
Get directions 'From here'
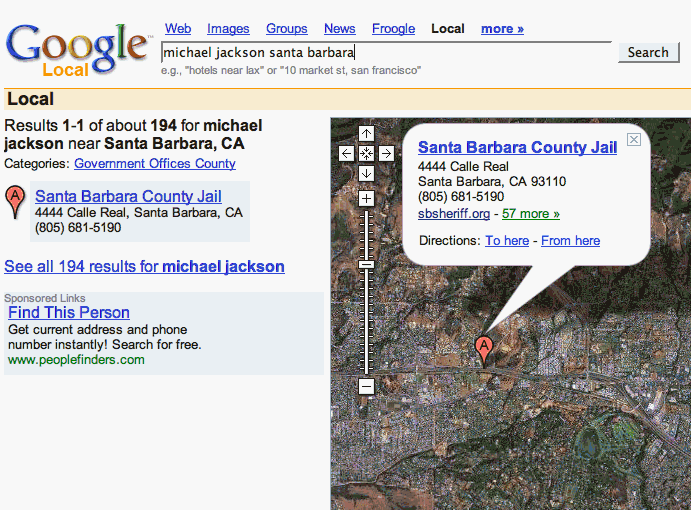tap(570, 241)
